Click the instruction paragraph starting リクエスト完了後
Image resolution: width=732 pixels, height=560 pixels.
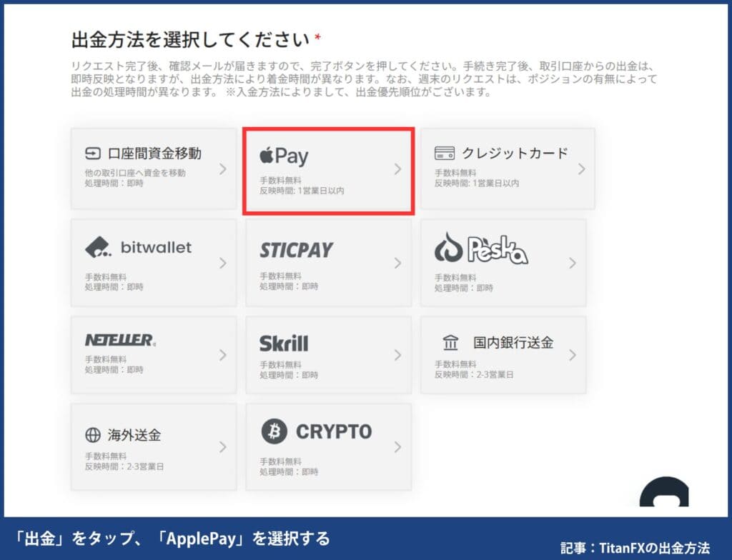click(x=364, y=79)
